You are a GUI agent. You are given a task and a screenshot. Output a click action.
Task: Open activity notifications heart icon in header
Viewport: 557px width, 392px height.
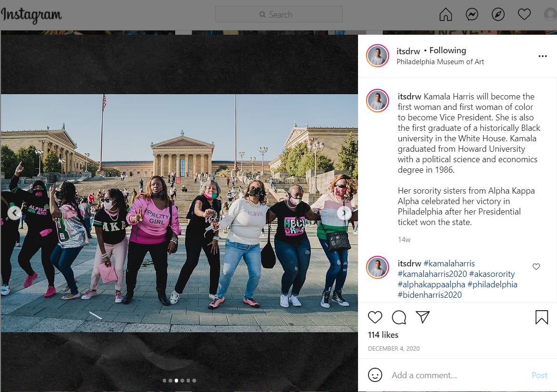pos(524,15)
